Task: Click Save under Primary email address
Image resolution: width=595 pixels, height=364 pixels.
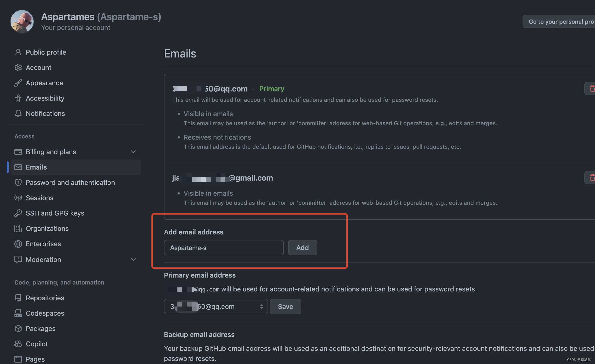Action: [286, 307]
